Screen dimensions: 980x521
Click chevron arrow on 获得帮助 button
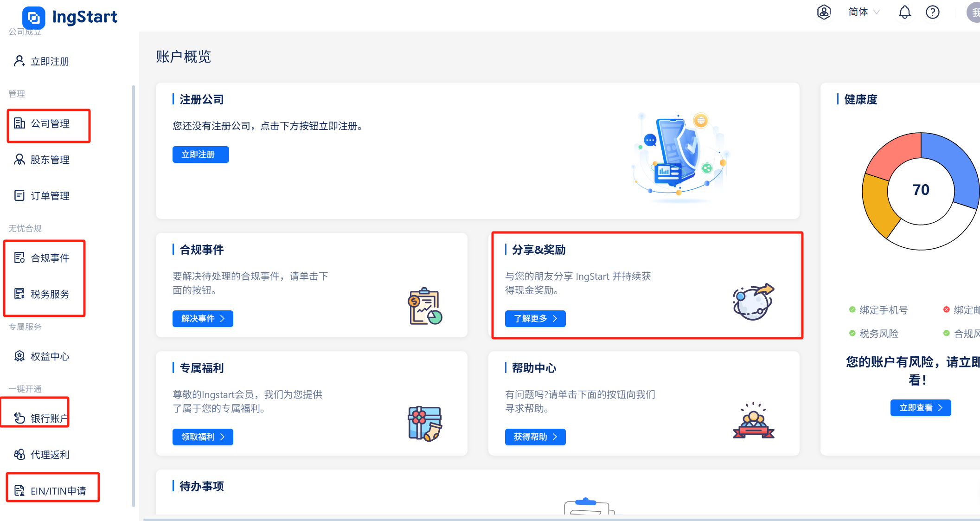click(555, 437)
